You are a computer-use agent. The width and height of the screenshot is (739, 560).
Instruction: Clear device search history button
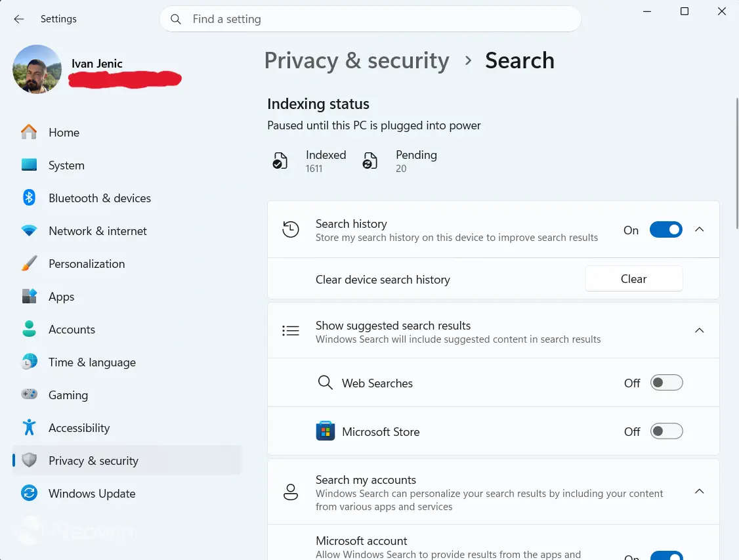pyautogui.click(x=633, y=278)
